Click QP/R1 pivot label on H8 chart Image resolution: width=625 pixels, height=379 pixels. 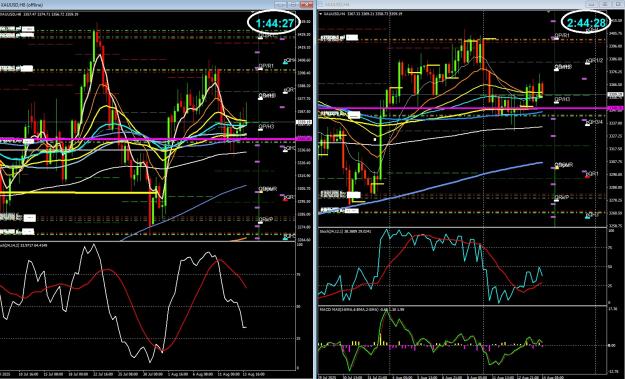[x=266, y=66]
